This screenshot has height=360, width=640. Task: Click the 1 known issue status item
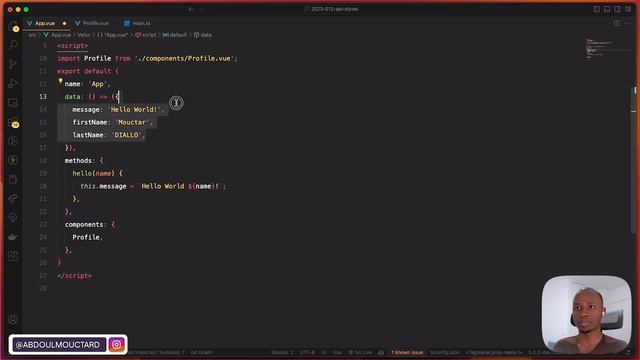(x=407, y=352)
